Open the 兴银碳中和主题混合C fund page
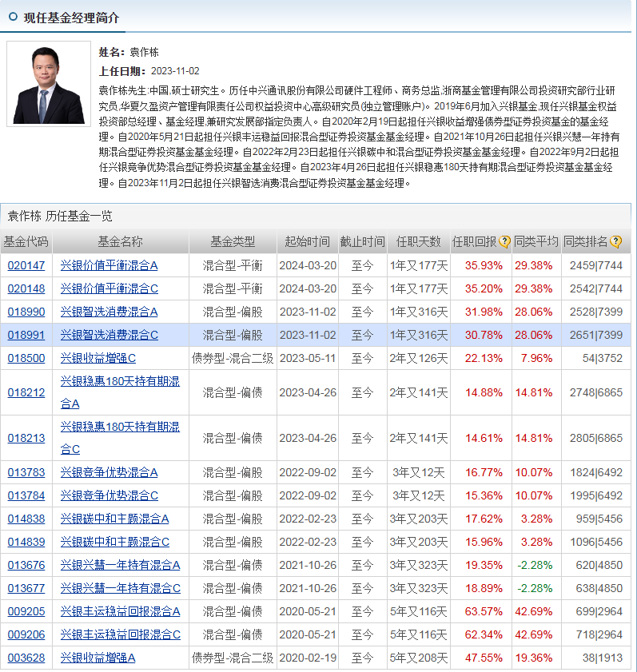This screenshot has width=637, height=672. click(x=115, y=542)
